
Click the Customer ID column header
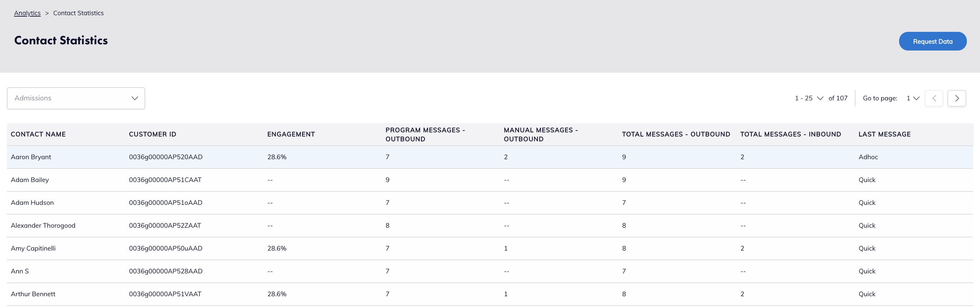click(152, 134)
